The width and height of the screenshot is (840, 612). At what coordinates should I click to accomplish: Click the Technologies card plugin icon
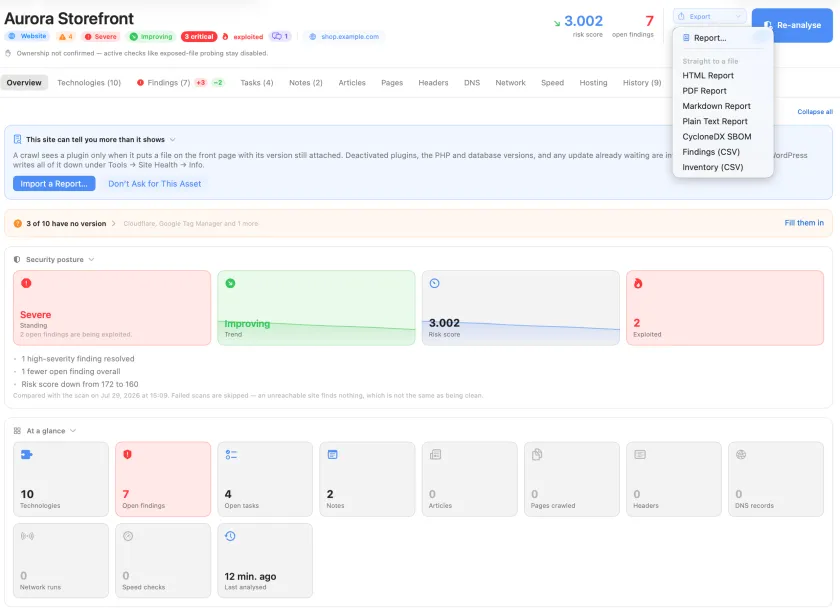(x=26, y=454)
